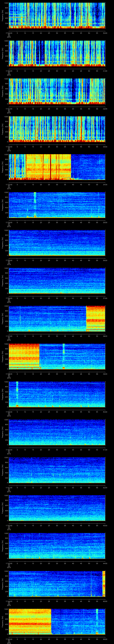Click the vertical burst near 16s in the 17:34:00 panel
Viewport: 114px width, 644px height.
click(x=35, y=205)
